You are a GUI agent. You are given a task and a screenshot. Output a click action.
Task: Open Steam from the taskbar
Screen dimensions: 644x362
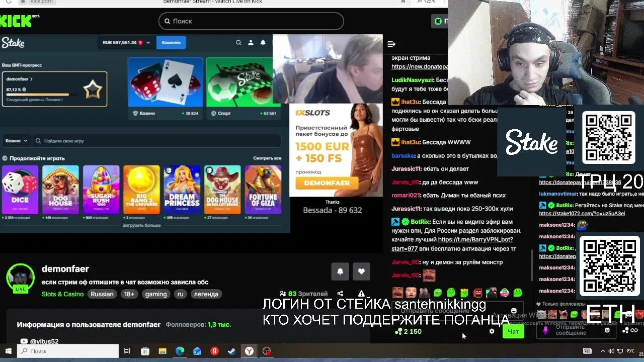pos(232,351)
